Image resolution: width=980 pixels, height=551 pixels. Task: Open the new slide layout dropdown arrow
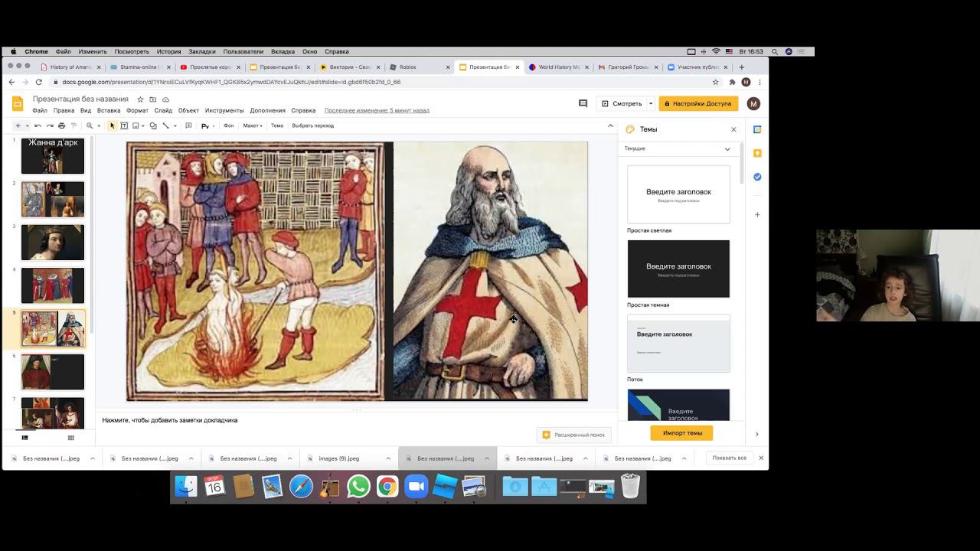tap(27, 126)
